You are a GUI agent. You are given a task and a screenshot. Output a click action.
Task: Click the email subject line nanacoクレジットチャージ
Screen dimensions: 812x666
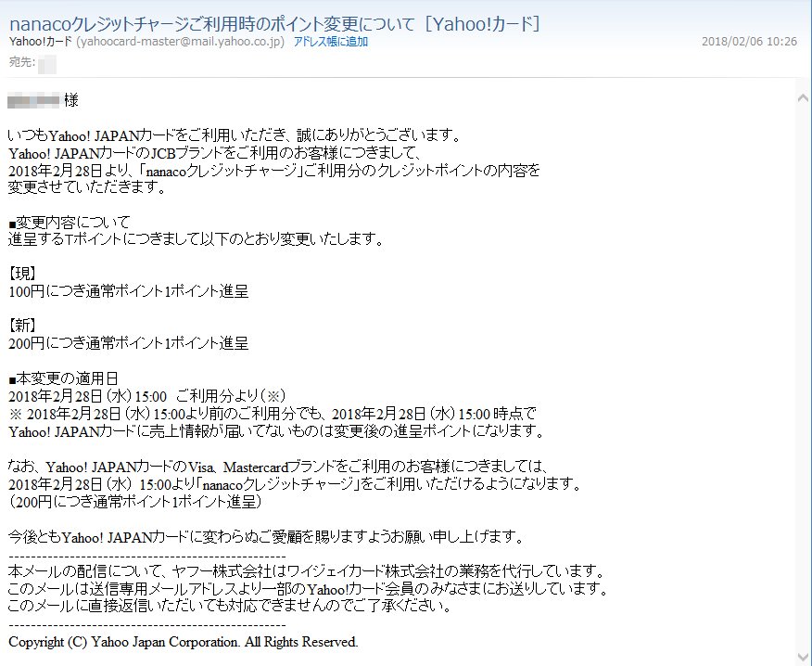tap(275, 24)
